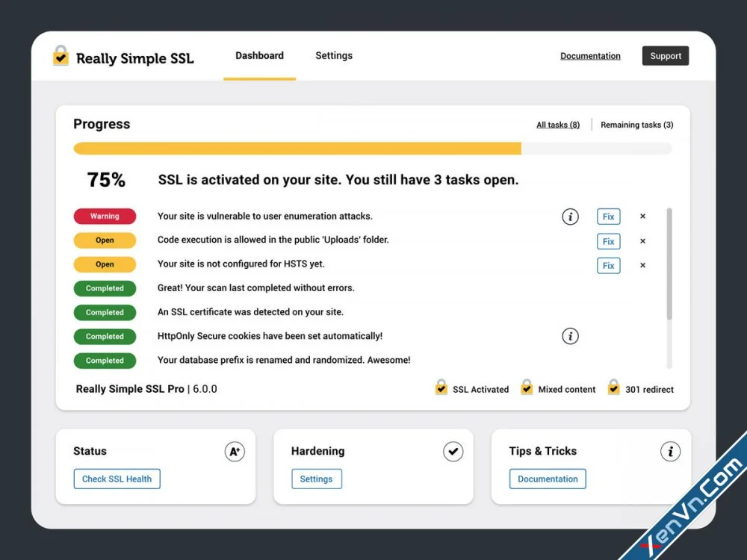Image resolution: width=747 pixels, height=560 pixels.
Task: Filter to Remaining tasks (3)
Action: click(637, 125)
